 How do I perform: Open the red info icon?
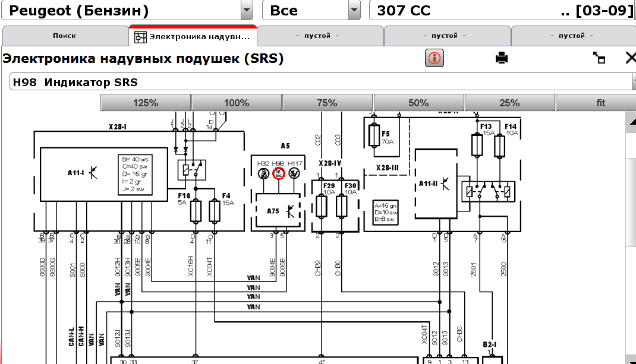(x=434, y=58)
